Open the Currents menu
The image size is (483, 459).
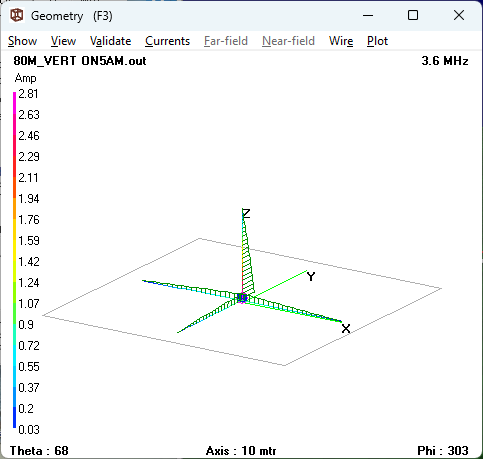(x=167, y=41)
